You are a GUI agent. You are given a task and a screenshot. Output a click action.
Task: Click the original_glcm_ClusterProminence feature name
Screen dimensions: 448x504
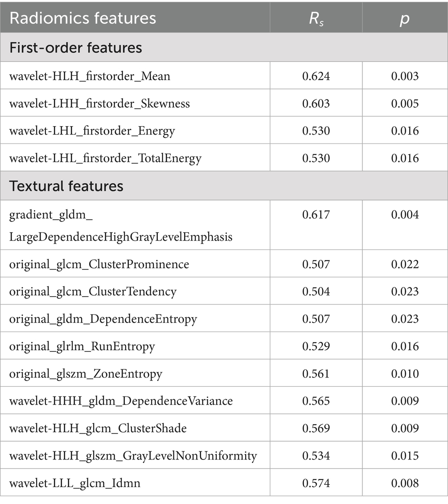point(99,264)
